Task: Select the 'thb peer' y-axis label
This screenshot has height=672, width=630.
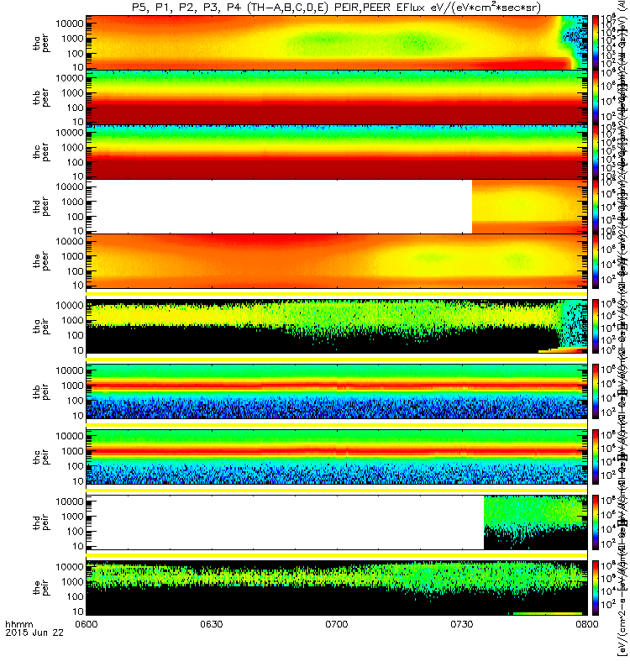Action: tap(41, 97)
